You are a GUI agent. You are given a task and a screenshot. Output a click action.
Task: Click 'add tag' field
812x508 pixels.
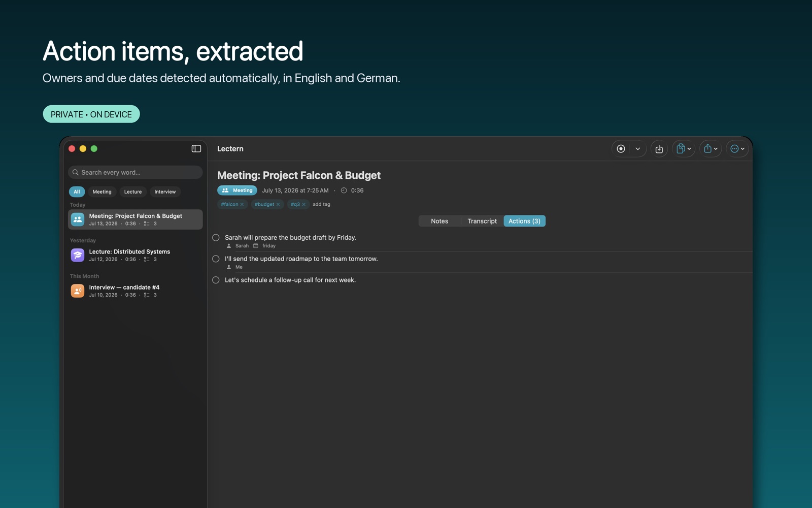tap(321, 204)
